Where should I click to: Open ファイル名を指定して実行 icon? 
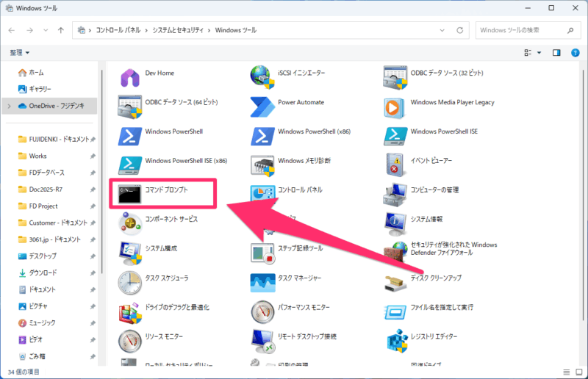point(395,312)
